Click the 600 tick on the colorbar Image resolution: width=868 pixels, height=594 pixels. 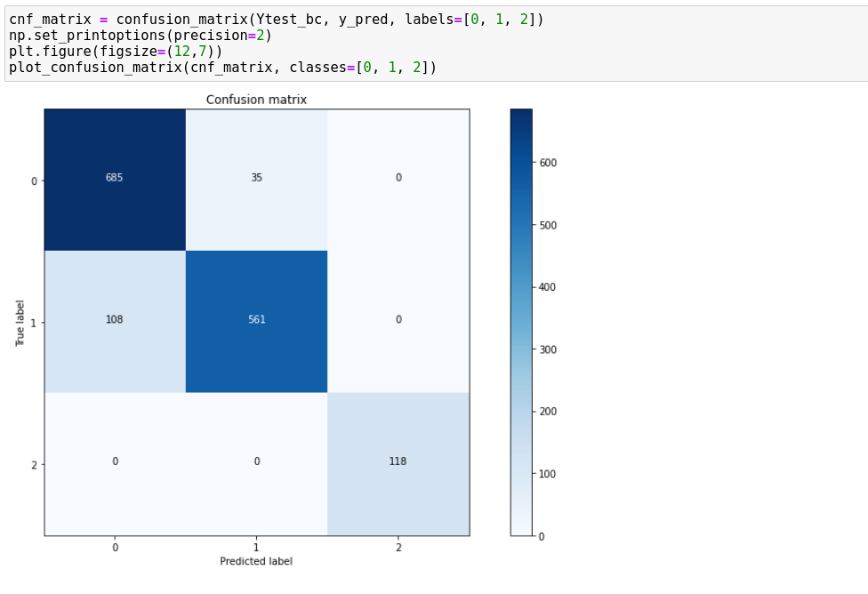coord(547,163)
